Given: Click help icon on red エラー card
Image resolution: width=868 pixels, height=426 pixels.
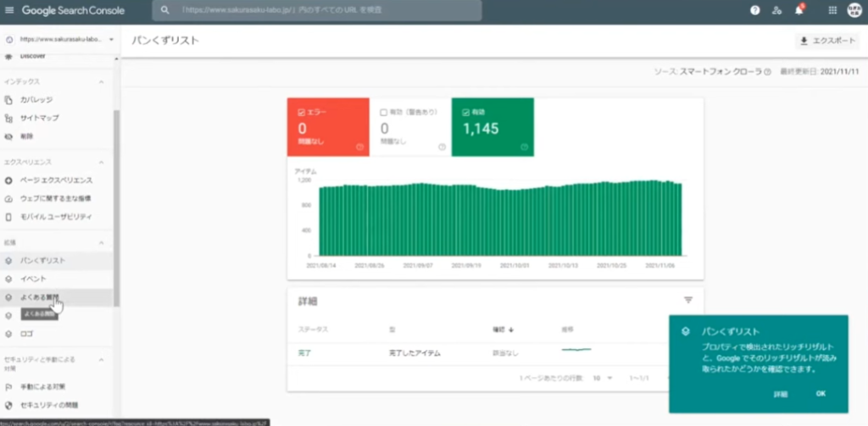Looking at the screenshot, I should coord(359,147).
